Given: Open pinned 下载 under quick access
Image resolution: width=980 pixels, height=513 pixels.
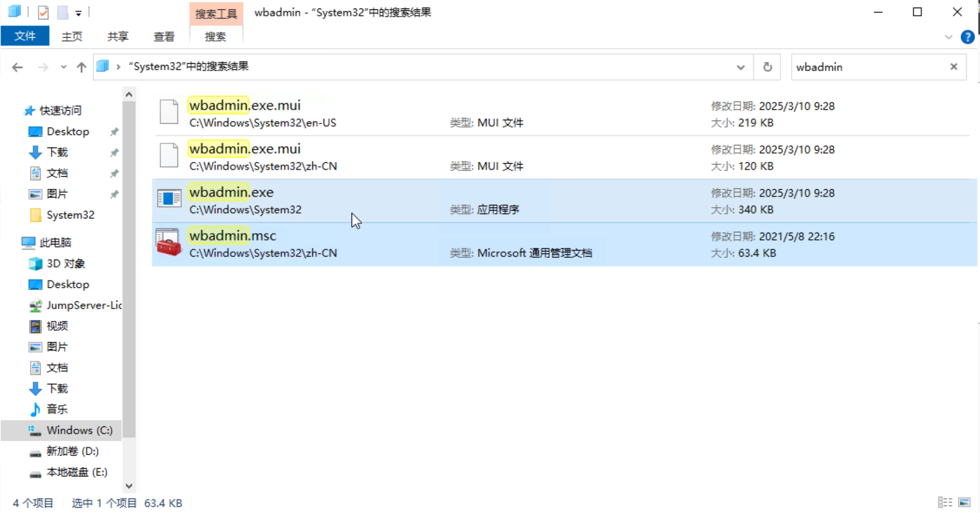Looking at the screenshot, I should (x=57, y=152).
